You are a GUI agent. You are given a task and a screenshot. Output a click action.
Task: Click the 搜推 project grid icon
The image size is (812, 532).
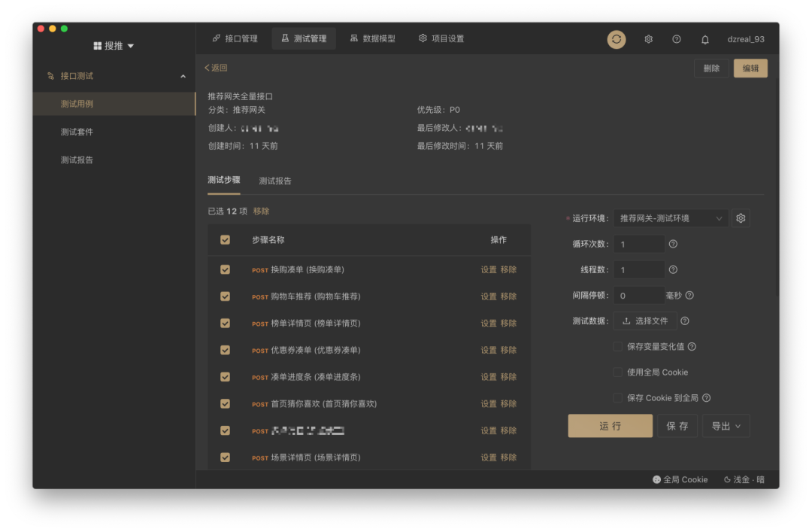pyautogui.click(x=97, y=46)
